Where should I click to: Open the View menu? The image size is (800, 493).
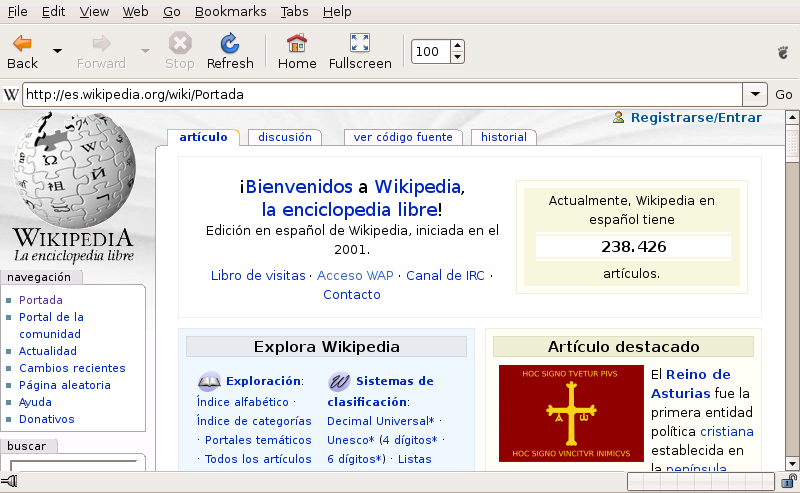(x=94, y=11)
